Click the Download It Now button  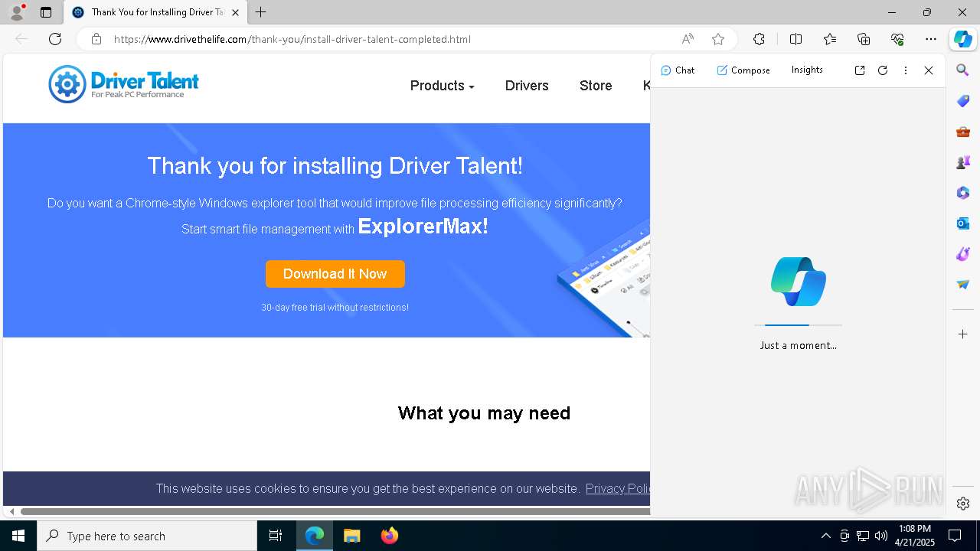335,274
